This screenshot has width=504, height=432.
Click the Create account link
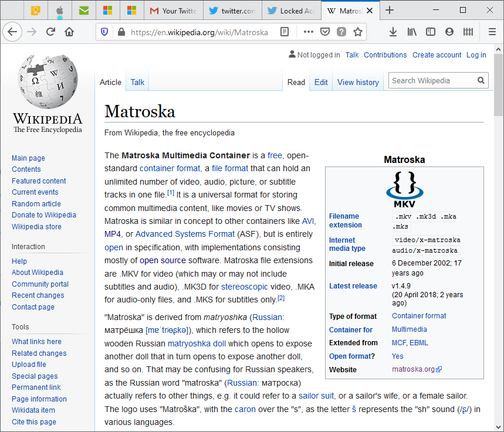tap(437, 55)
